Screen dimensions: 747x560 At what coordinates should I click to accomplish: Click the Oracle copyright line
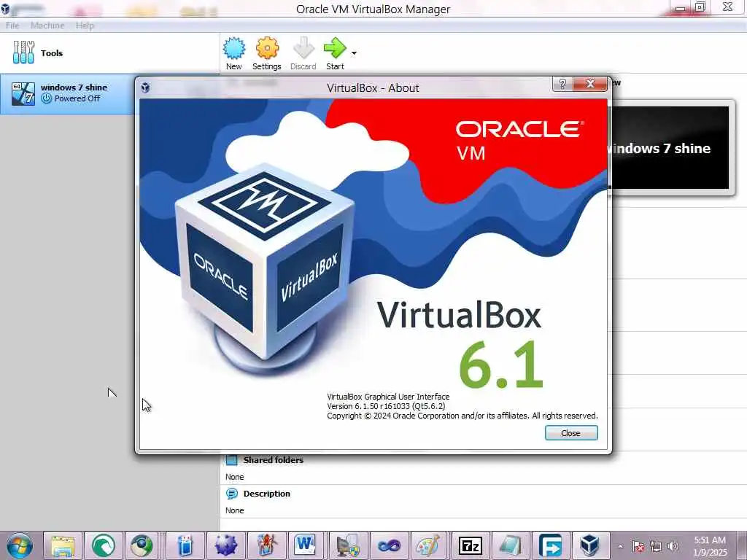[462, 416]
